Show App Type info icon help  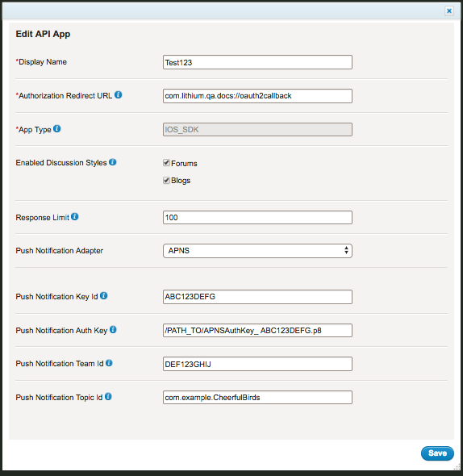[56, 129]
